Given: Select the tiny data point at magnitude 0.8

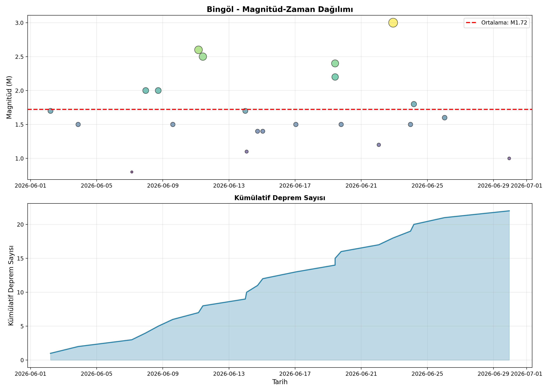Looking at the screenshot, I should coord(132,172).
